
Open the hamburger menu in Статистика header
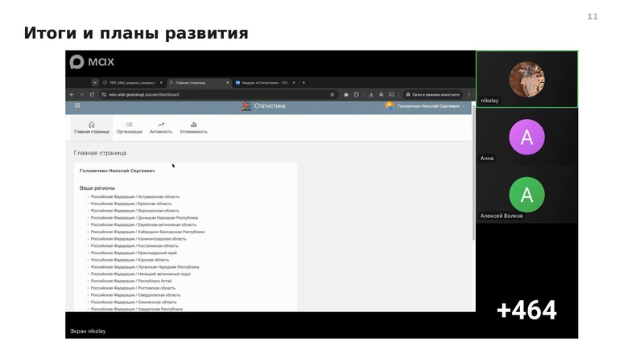tap(77, 105)
